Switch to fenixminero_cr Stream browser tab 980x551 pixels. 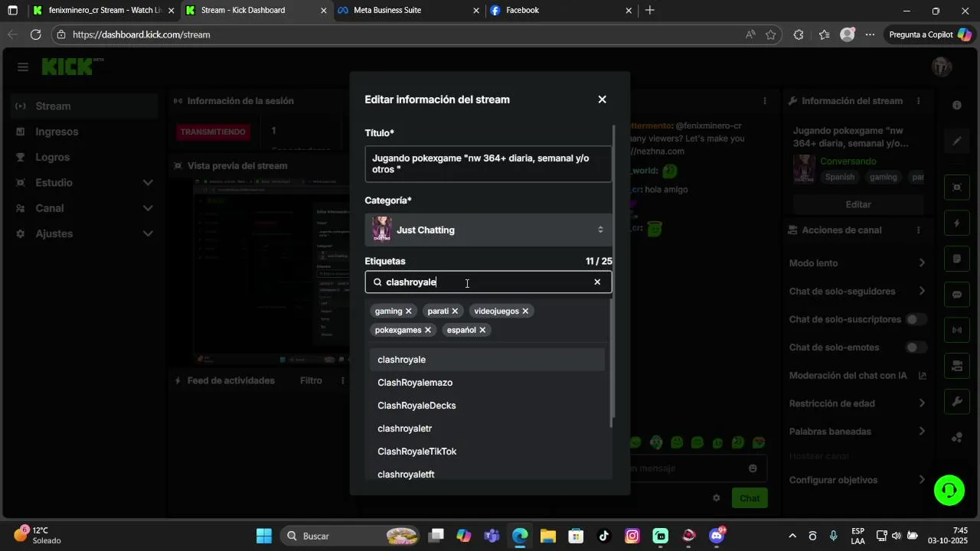coord(103,11)
